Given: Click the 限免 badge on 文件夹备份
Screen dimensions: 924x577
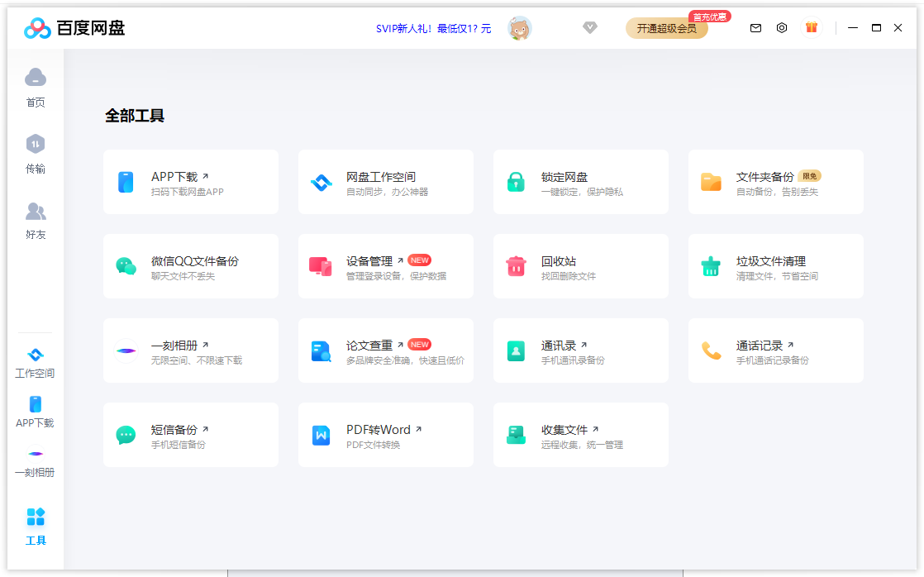Looking at the screenshot, I should pos(810,176).
